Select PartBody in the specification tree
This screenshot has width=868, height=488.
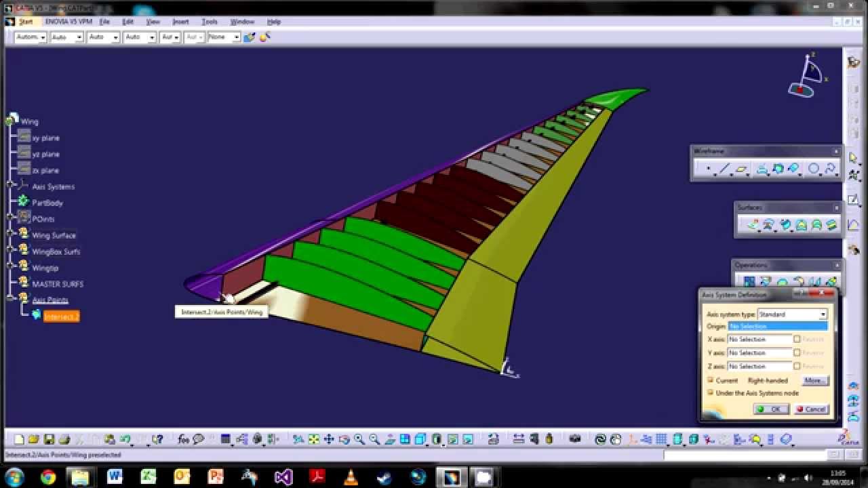pos(47,203)
